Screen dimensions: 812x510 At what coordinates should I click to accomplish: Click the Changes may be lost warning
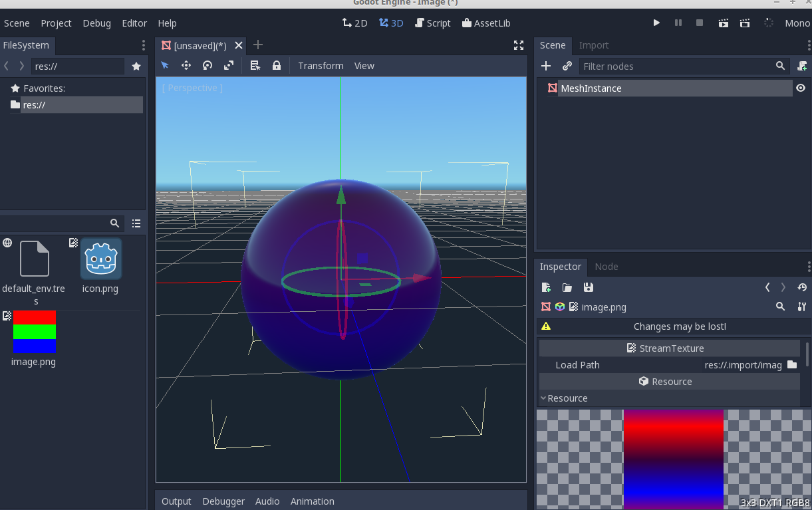coord(673,326)
